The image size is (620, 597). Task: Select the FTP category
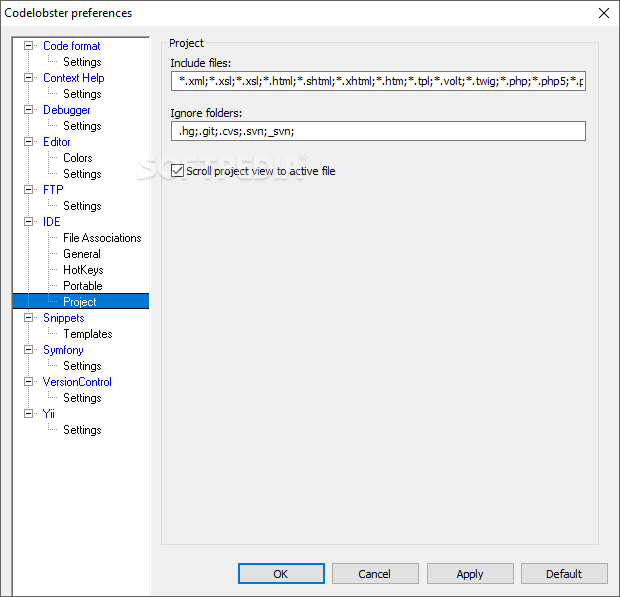(53, 190)
